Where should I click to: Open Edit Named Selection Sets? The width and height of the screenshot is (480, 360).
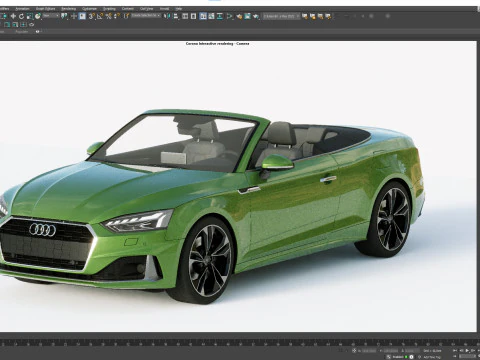126,16
